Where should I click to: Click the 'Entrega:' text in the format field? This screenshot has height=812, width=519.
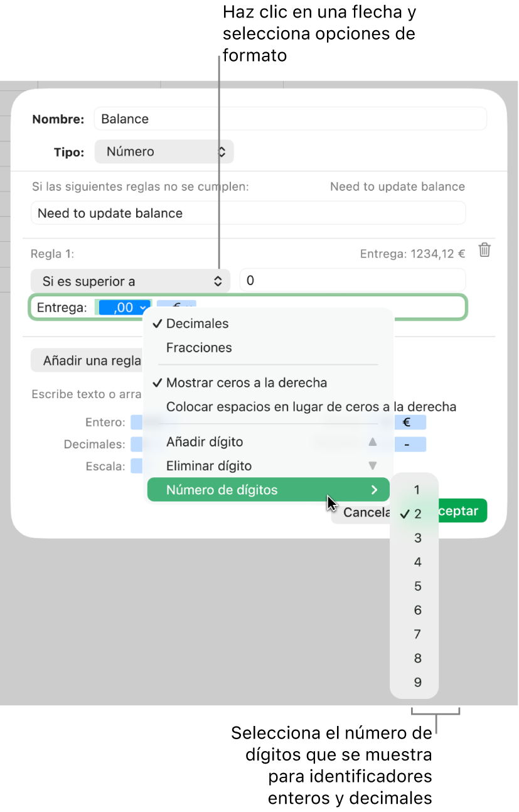62,308
